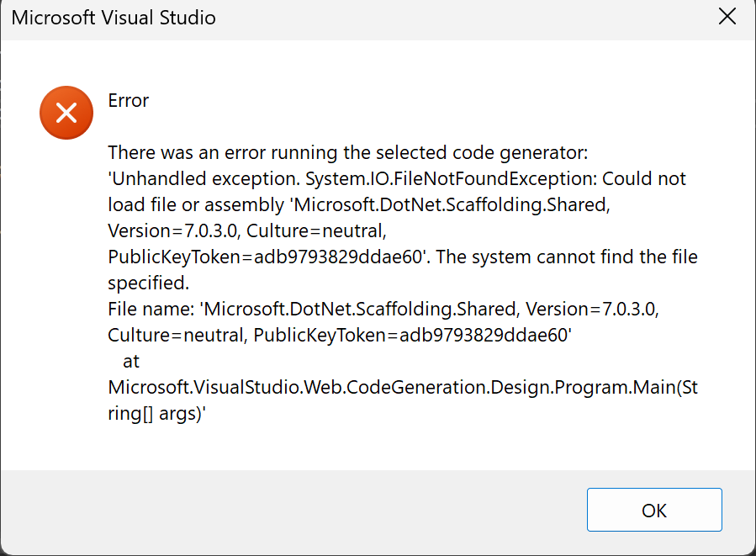756x556 pixels.
Task: Click the dialog close X at top right
Action: [727, 16]
